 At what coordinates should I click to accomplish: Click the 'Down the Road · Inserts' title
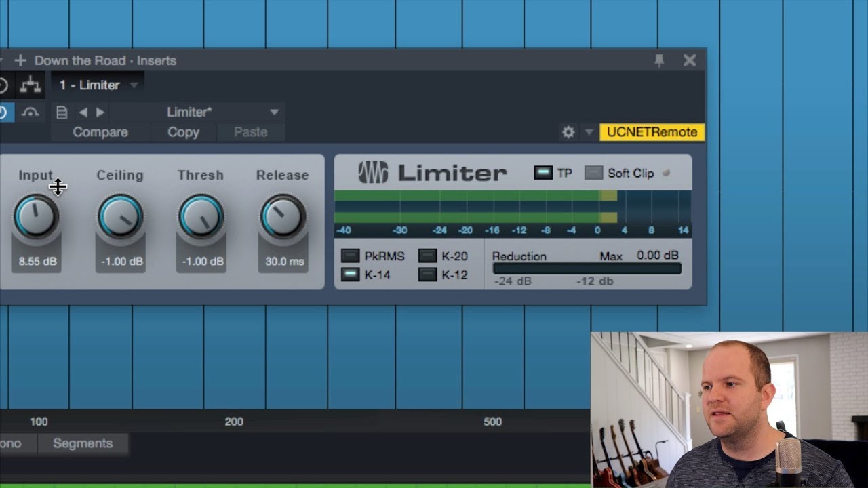105,60
